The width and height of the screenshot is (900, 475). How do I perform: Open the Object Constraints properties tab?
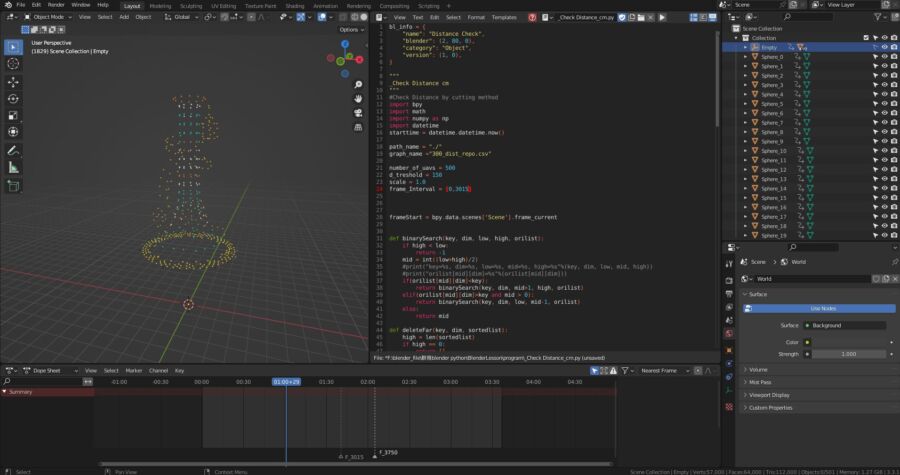pyautogui.click(x=729, y=377)
